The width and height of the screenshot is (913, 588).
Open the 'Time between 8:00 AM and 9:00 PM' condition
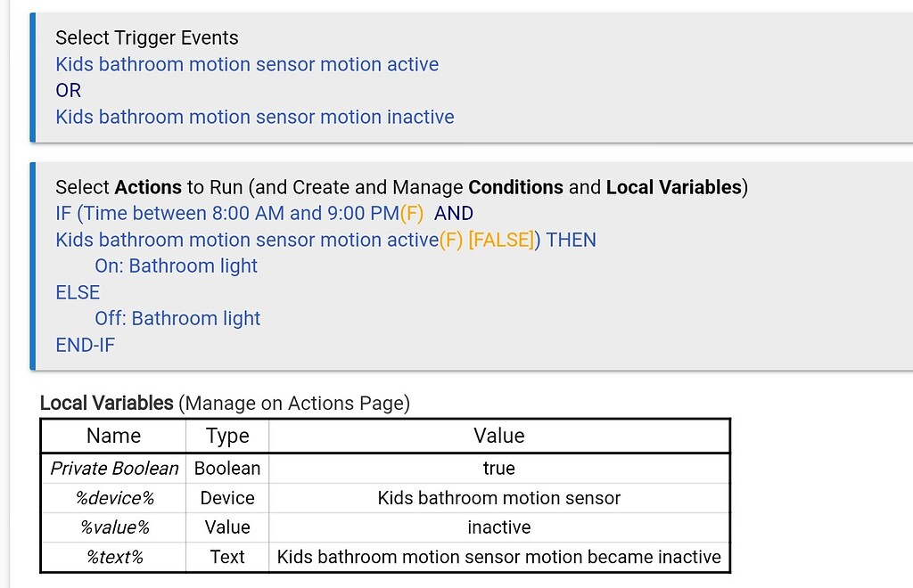[251, 213]
